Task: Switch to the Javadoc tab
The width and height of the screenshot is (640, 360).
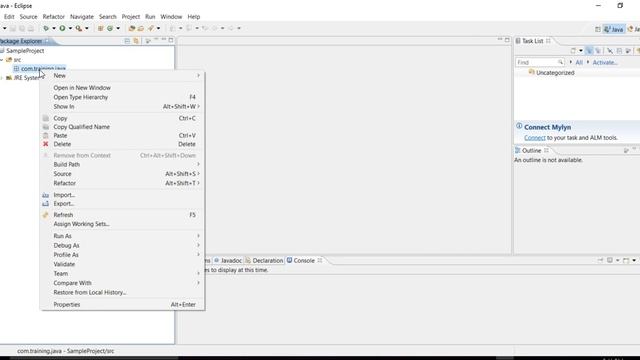Action: click(x=228, y=260)
